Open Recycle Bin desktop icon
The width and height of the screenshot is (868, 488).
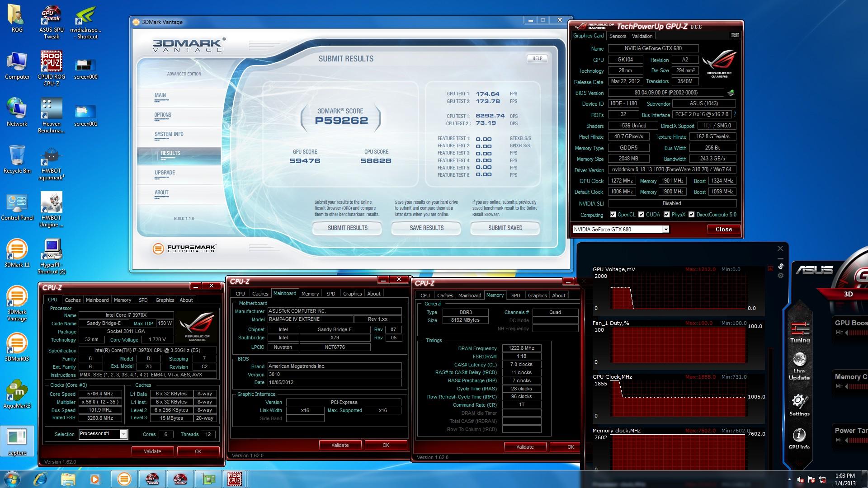pyautogui.click(x=17, y=159)
